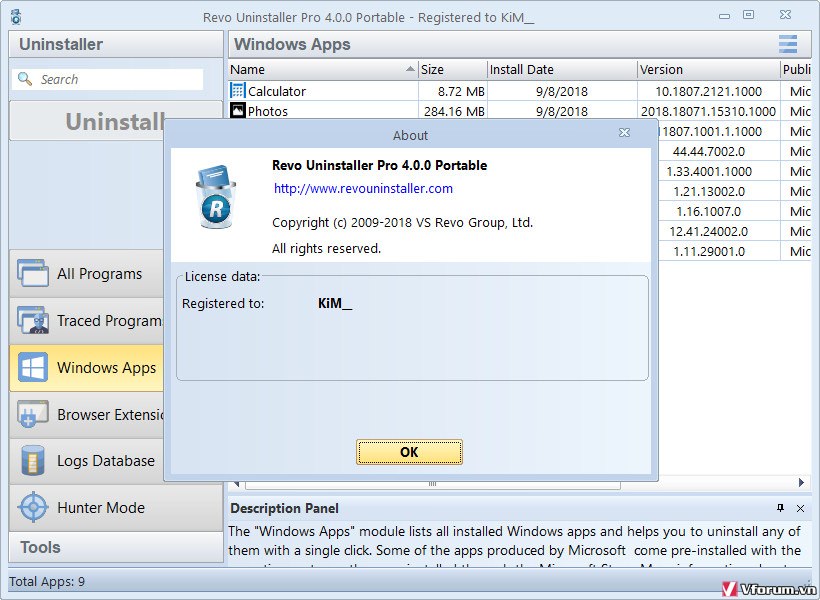Close the Description Panel
The height and width of the screenshot is (600, 820).
pyautogui.click(x=800, y=508)
